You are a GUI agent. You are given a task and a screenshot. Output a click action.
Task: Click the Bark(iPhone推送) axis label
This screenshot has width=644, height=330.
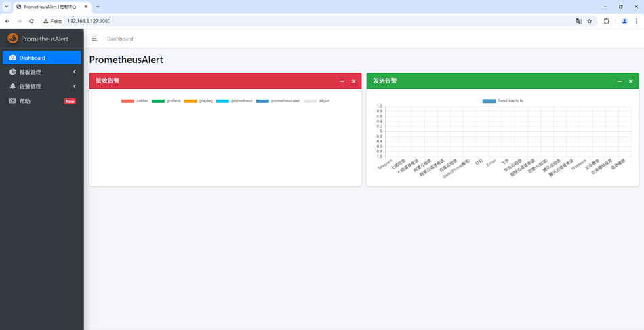click(x=456, y=169)
